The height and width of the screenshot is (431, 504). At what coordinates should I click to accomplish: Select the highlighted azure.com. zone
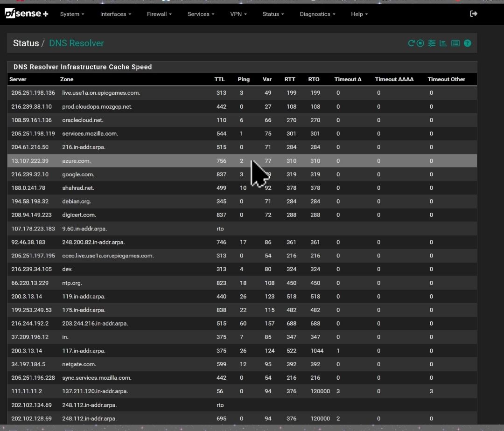[x=77, y=161]
